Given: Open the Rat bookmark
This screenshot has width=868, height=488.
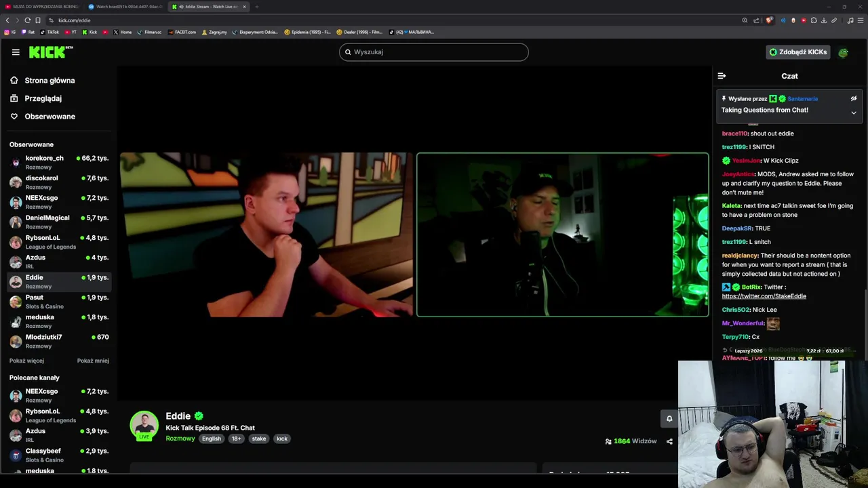Looking at the screenshot, I should pyautogui.click(x=28, y=32).
